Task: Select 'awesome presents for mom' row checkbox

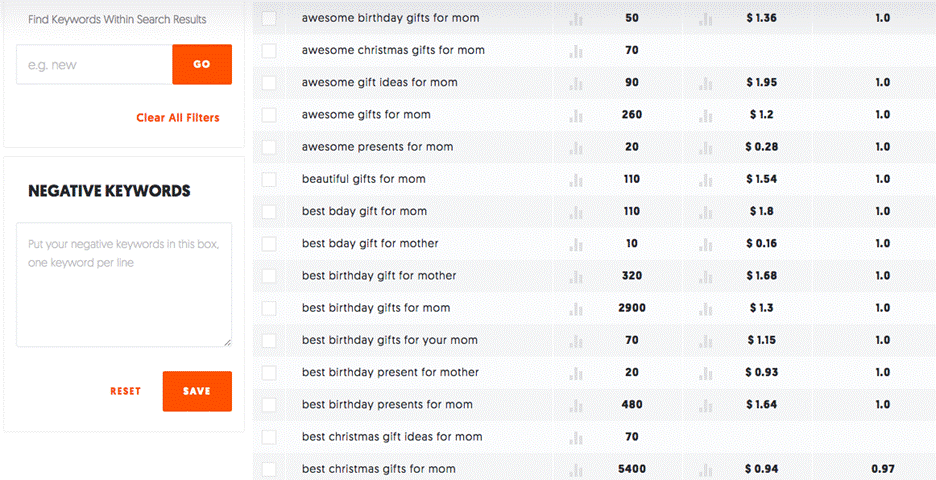Action: click(x=269, y=147)
